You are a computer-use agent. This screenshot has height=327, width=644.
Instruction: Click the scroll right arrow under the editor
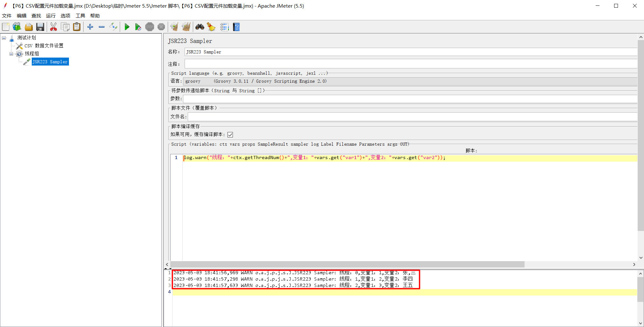[x=634, y=264]
